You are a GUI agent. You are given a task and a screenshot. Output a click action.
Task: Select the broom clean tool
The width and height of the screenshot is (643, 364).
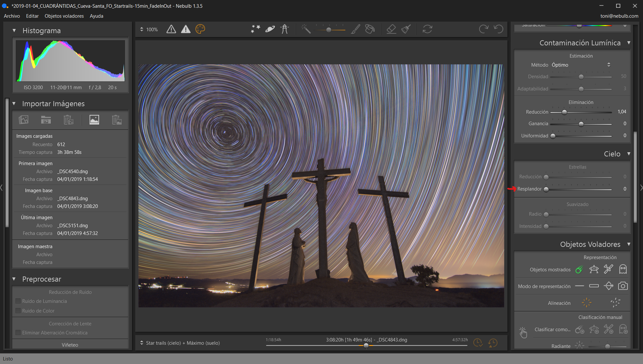pos(406,29)
